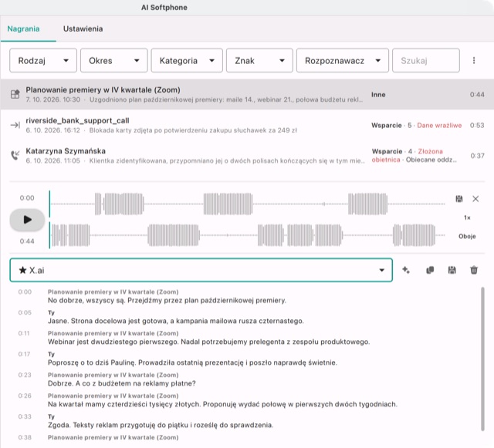Play the recording with the play button
Screen dimensions: 494x448
pyautogui.click(x=27, y=220)
